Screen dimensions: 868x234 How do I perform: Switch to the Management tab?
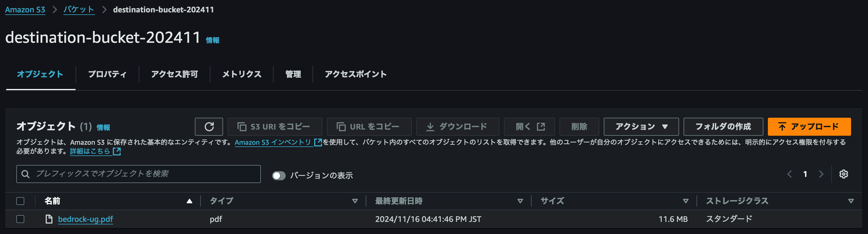tap(293, 74)
